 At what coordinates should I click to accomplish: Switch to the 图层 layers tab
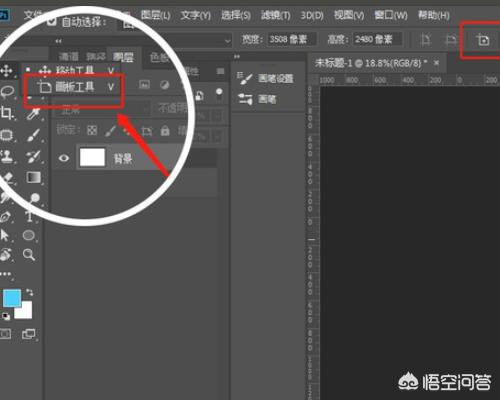click(123, 57)
